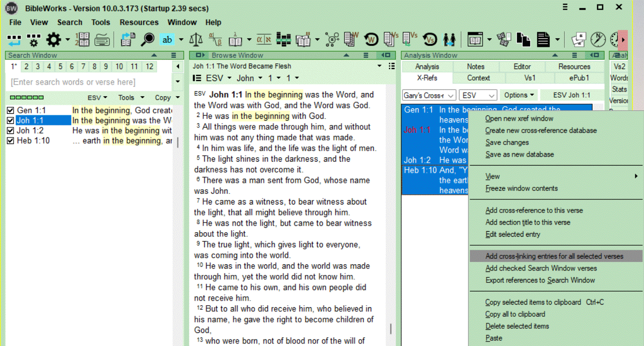Toggle the Browse Window multi-version list icon
644x346 pixels.
click(392, 66)
